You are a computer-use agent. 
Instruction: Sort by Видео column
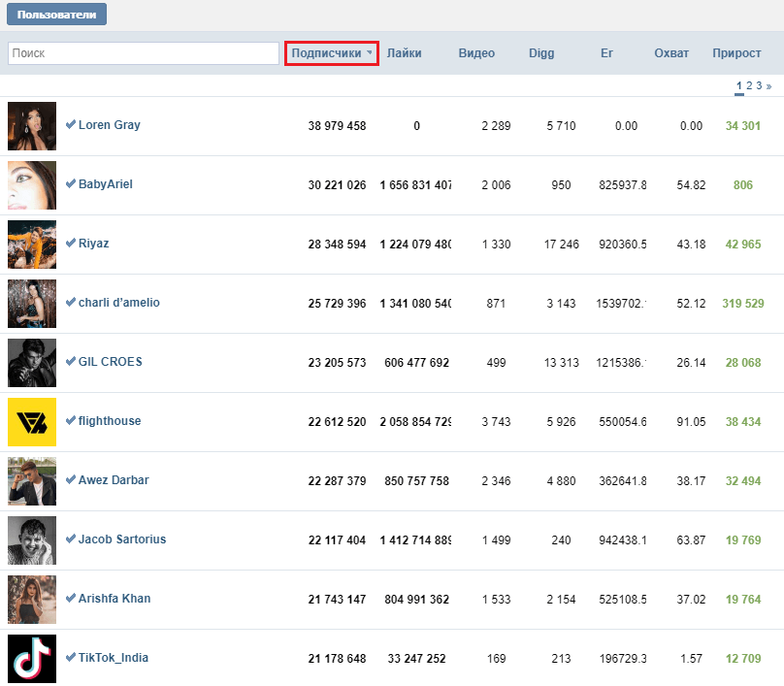[x=476, y=53]
